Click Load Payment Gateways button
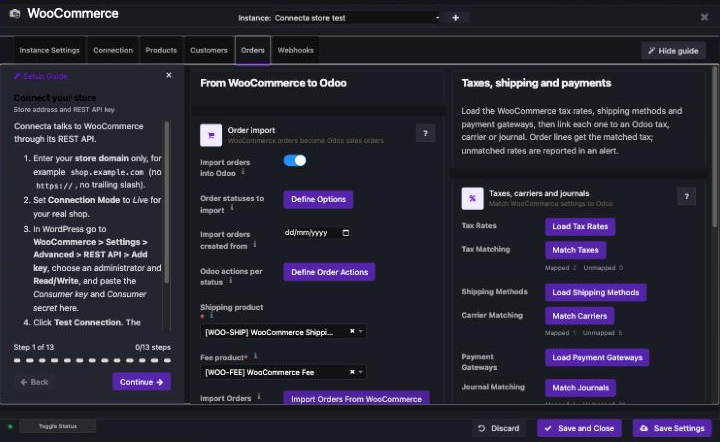 click(x=597, y=358)
